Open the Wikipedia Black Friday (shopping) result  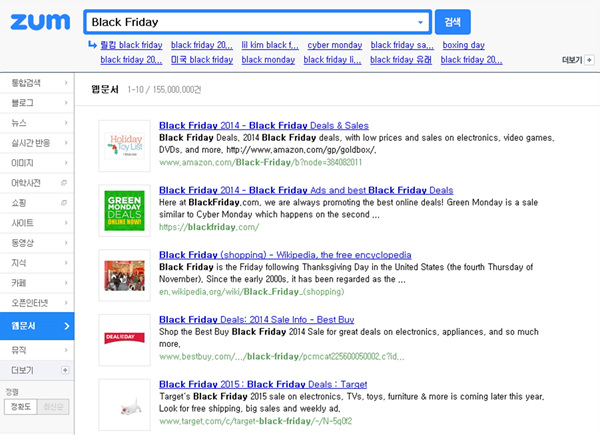[285, 255]
